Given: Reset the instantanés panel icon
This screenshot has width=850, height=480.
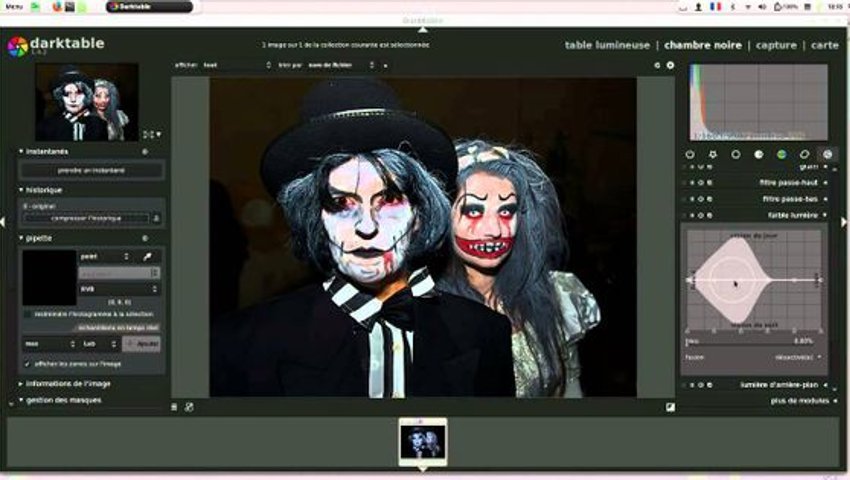Looking at the screenshot, I should point(145,152).
